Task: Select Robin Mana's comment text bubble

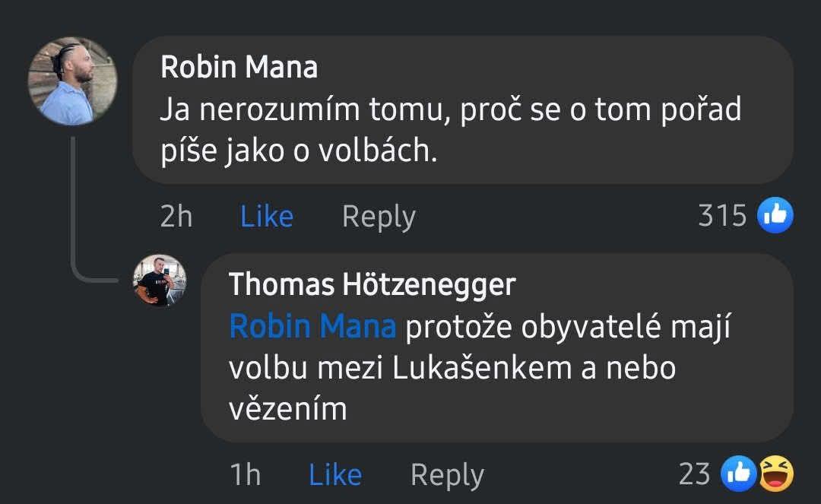Action: click(462, 111)
